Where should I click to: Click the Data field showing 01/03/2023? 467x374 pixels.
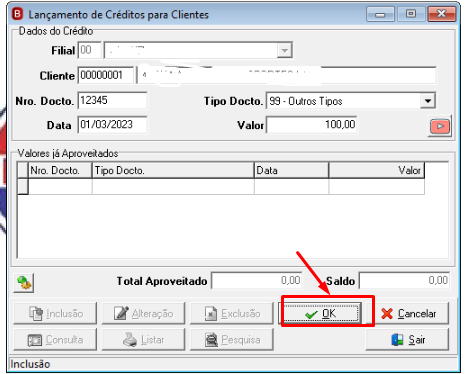(x=112, y=125)
